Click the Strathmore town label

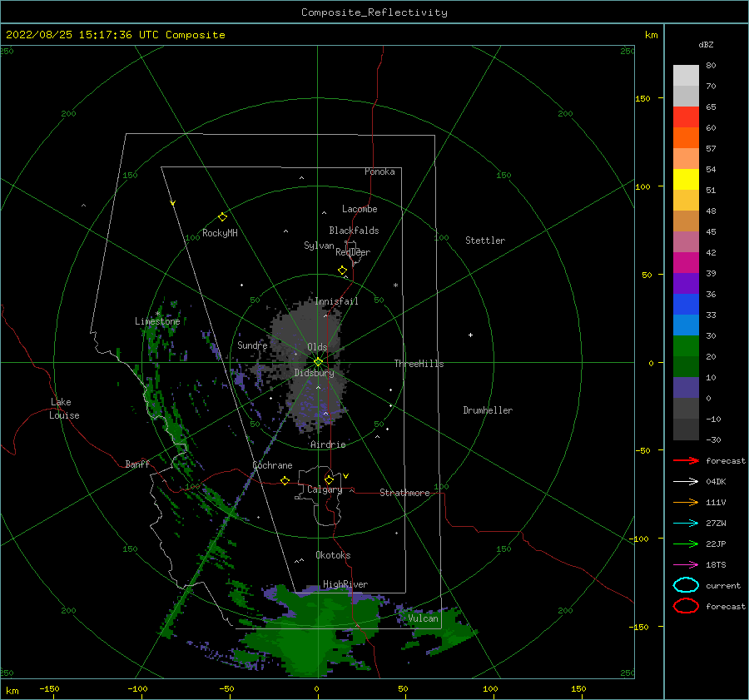point(404,493)
